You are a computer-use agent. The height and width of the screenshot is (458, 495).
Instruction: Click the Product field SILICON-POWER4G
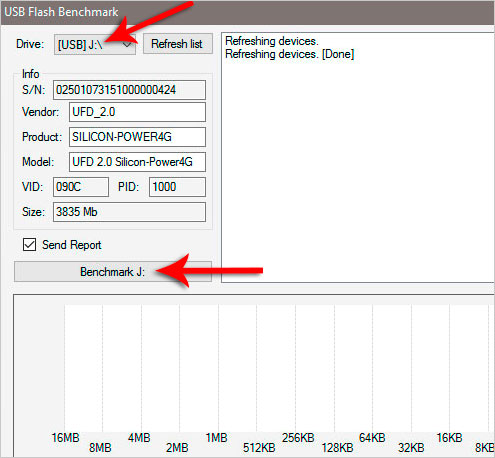(x=137, y=137)
